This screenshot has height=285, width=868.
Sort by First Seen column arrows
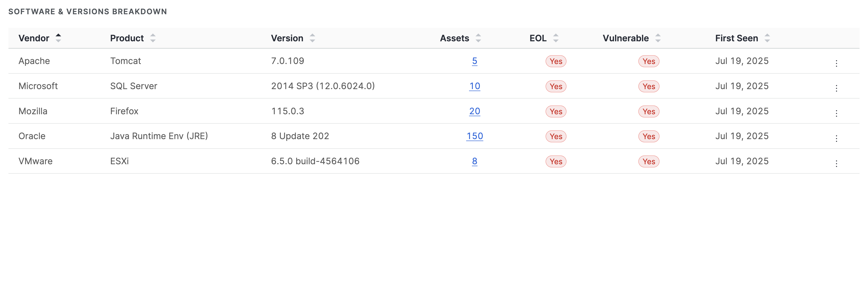coord(767,38)
